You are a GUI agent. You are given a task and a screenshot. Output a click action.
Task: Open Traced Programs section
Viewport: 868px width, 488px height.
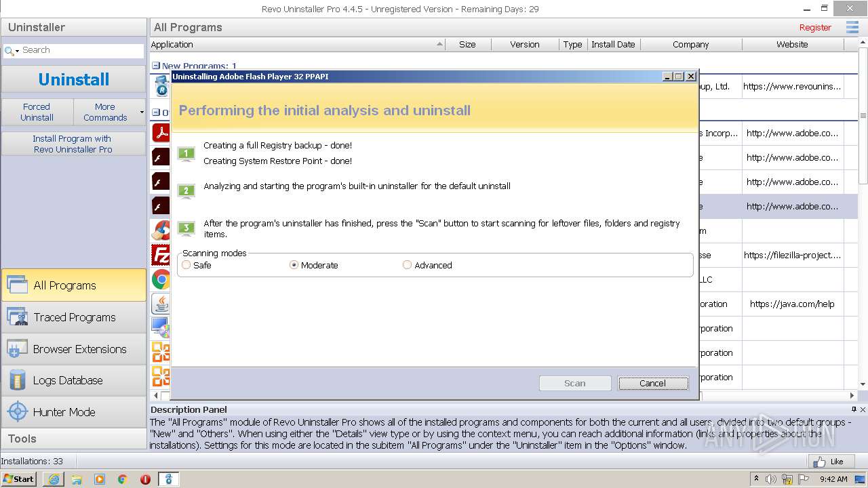(74, 317)
